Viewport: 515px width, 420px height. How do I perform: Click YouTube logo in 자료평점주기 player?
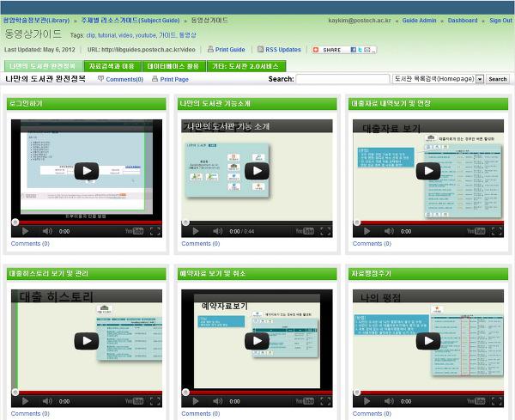point(476,401)
